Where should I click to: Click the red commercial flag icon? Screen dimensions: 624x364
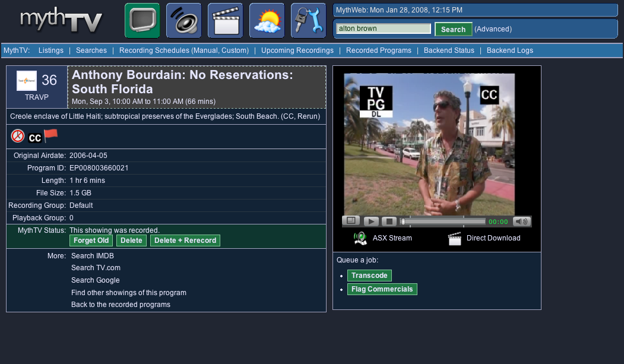point(51,136)
